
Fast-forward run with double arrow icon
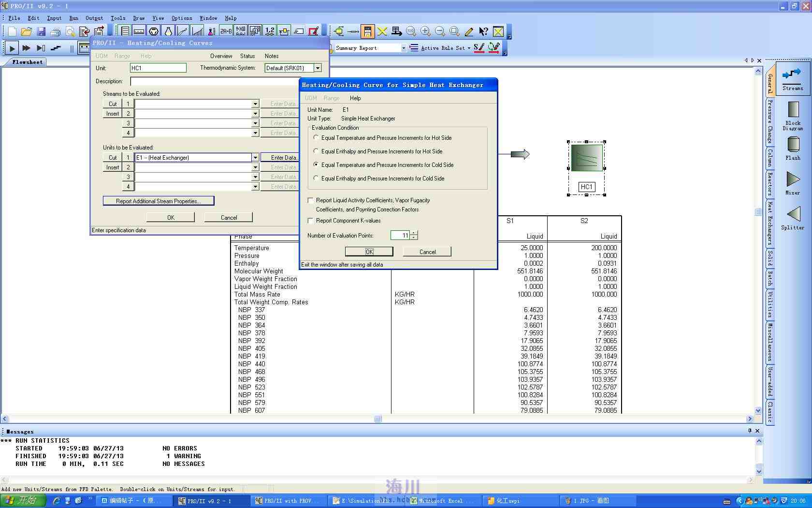(27, 48)
